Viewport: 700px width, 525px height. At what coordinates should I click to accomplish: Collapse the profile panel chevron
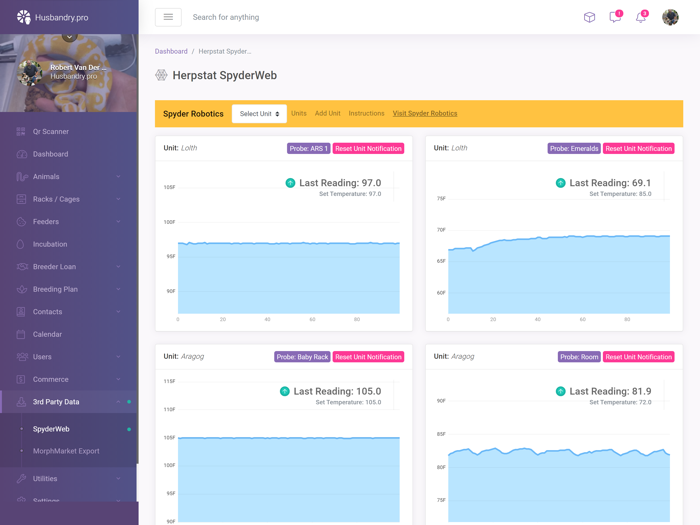click(x=69, y=36)
